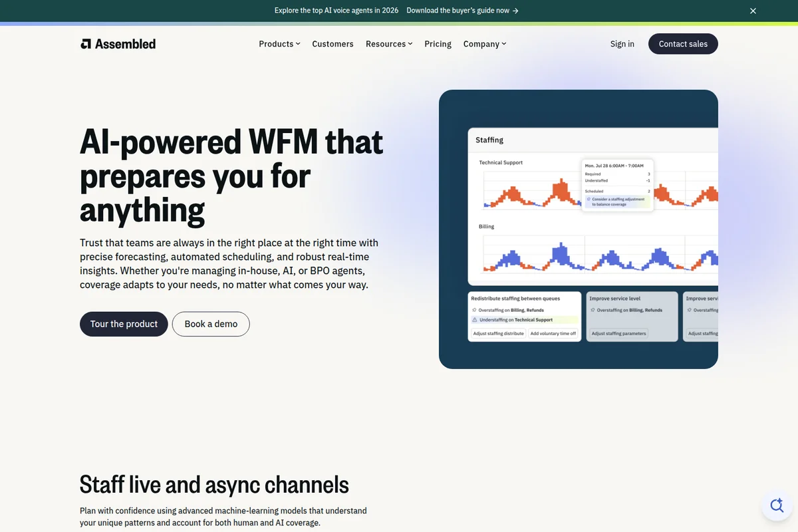This screenshot has height=532, width=798.
Task: Select the sparkle icon in the staffing adjustment suggestion
Action: pos(589,199)
